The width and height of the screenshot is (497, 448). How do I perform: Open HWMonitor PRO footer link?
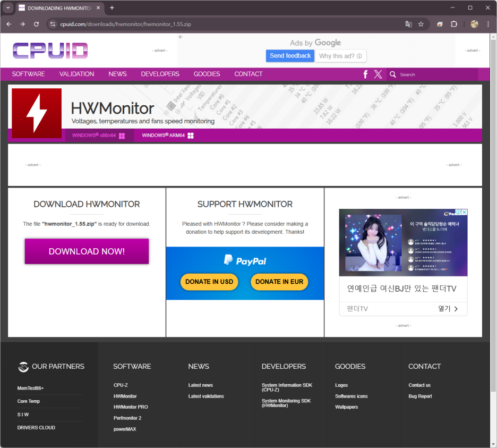(x=131, y=407)
